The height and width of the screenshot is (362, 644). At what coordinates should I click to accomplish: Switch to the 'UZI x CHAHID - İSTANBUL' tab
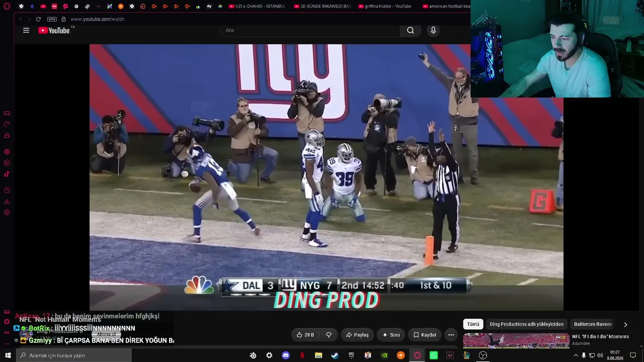[x=257, y=7]
